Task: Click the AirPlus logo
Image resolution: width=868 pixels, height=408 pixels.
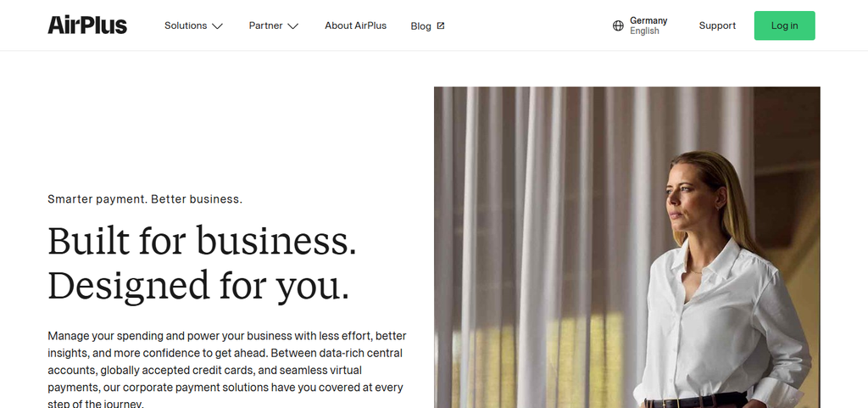Action: pos(87,25)
